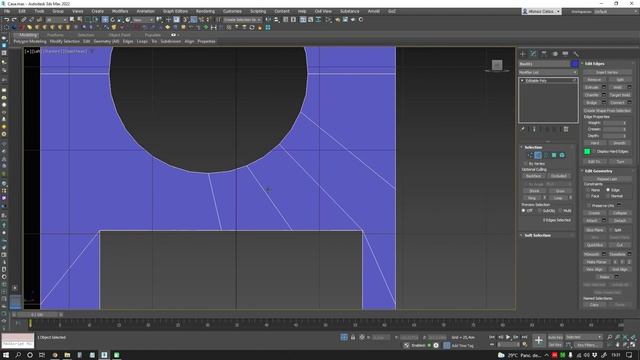The width and height of the screenshot is (640, 360).
Task: Open Chamfer settings box icon
Action: (604, 95)
